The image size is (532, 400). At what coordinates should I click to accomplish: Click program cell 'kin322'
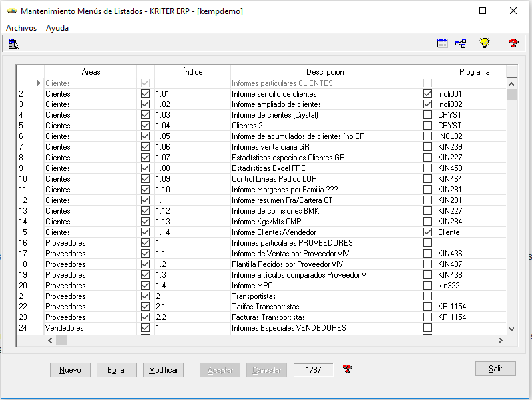[x=471, y=286]
